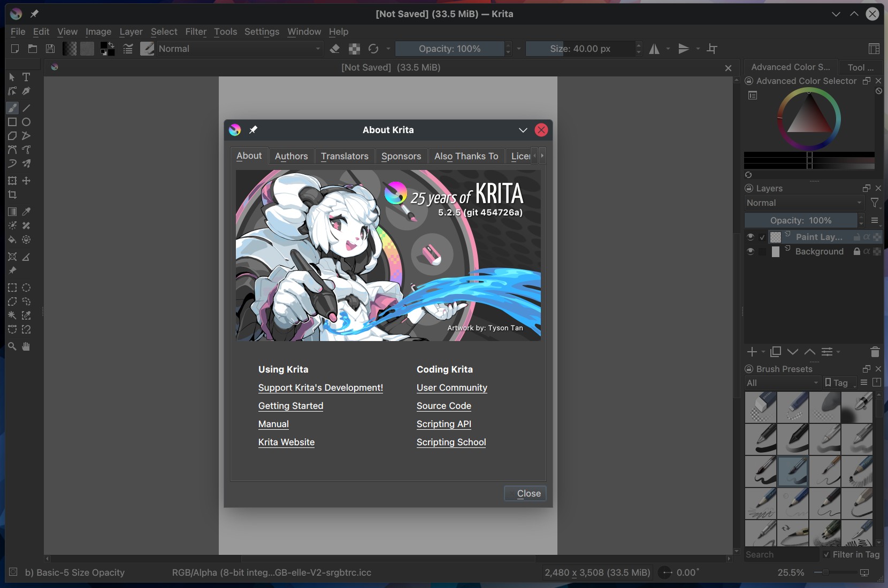
Task: Click the Open Document folder icon
Action: (33, 49)
